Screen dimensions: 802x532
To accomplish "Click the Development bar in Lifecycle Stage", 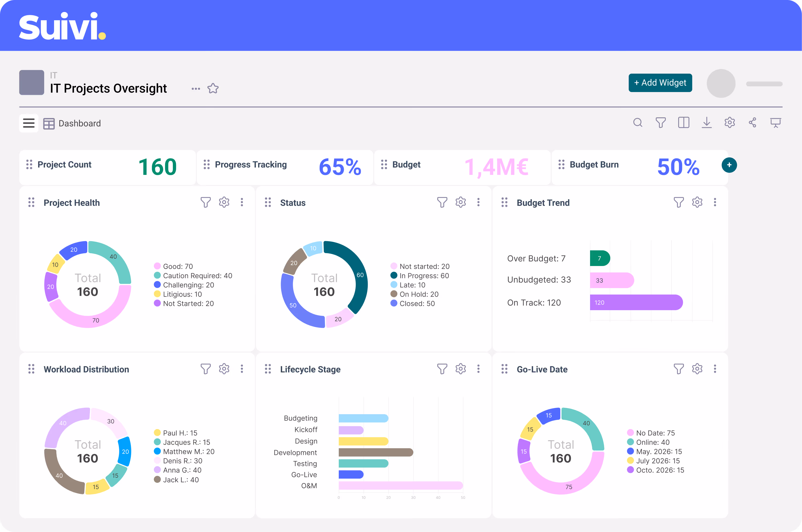I will point(376,452).
